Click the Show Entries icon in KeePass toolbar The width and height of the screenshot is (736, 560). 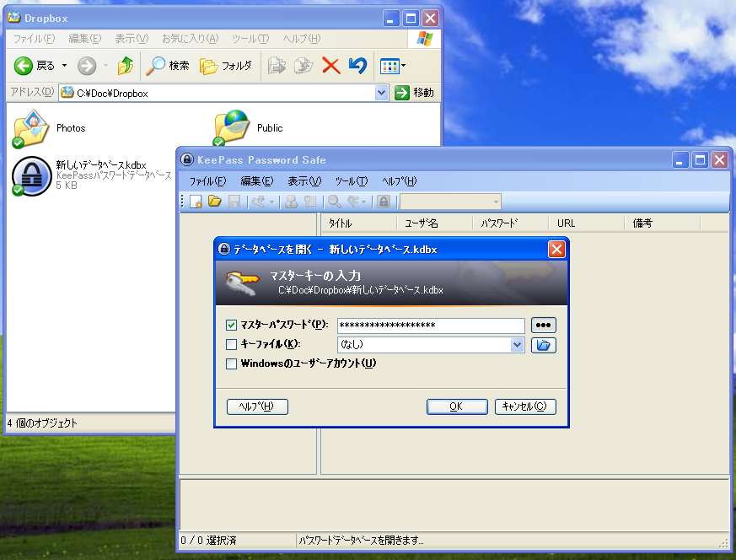(353, 202)
